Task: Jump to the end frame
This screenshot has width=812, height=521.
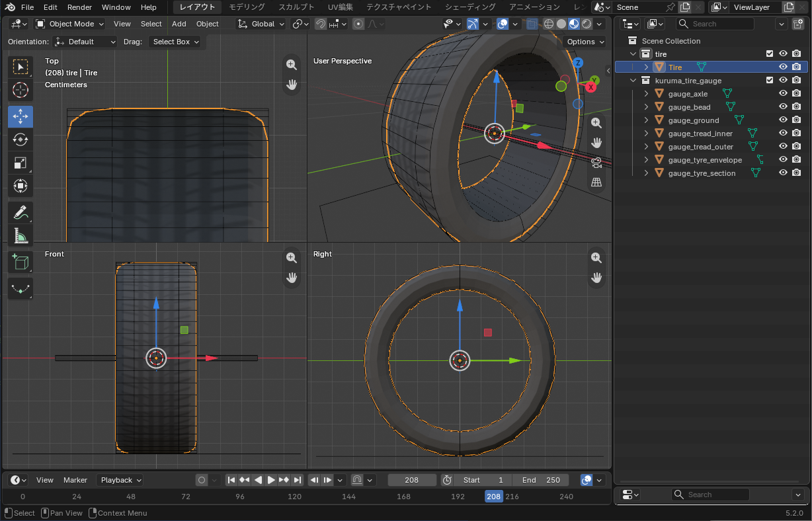Action: [x=298, y=480]
